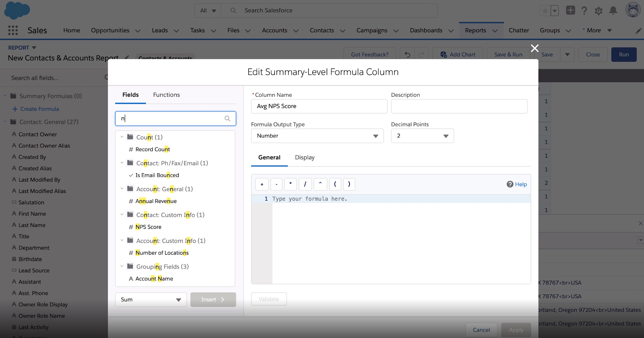
Task: Open the Sum aggregate dropdown
Action: 151,300
